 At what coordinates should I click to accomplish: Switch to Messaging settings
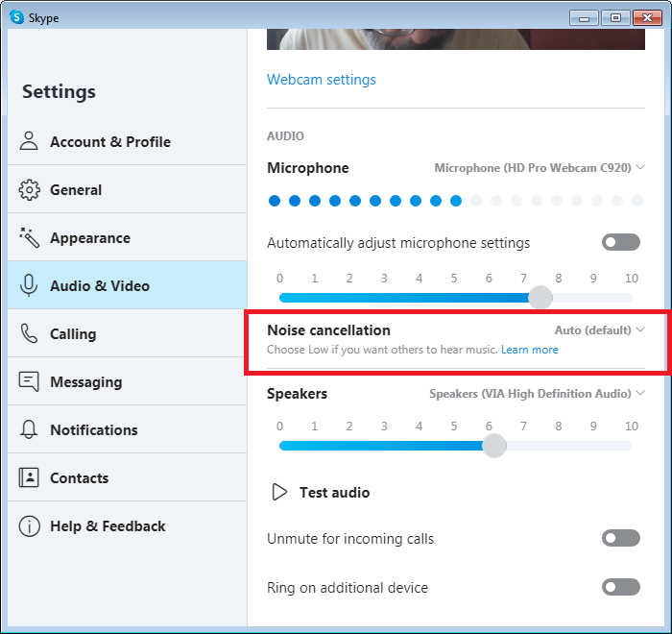coord(128,381)
